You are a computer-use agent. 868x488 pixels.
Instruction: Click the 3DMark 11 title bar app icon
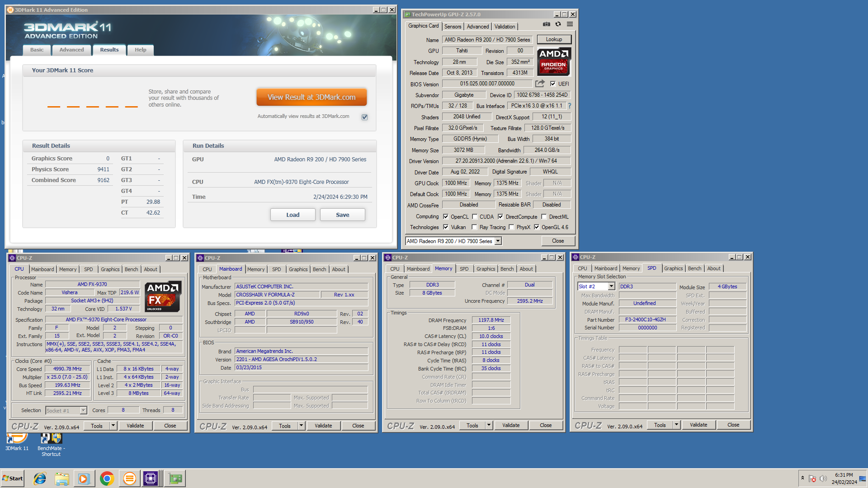10,10
